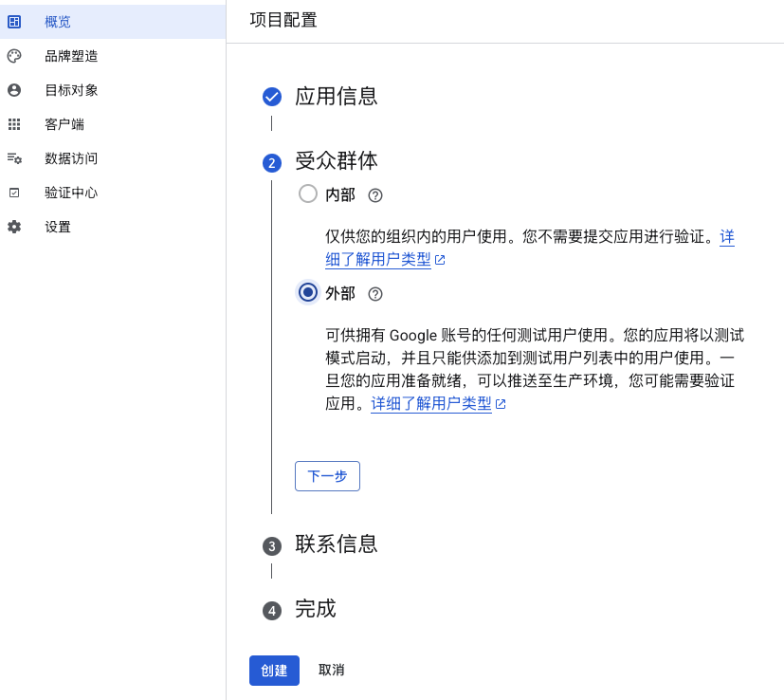Open the 品牌塑造 menu item
The height and width of the screenshot is (700, 784).
pyautogui.click(x=113, y=56)
